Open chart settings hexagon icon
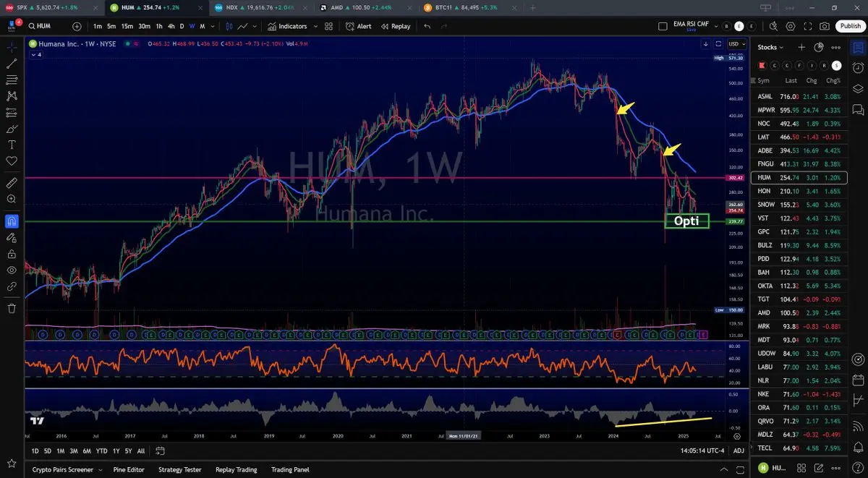 tap(791, 26)
